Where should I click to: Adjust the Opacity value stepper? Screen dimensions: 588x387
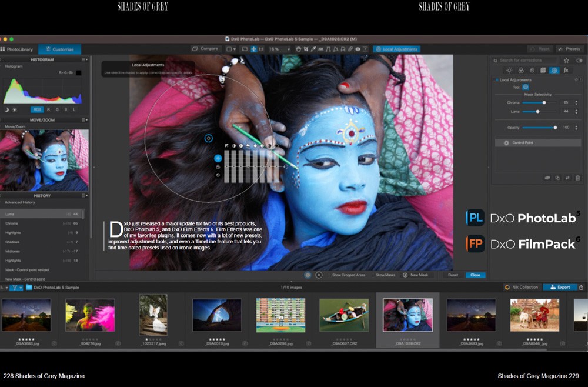tap(576, 128)
